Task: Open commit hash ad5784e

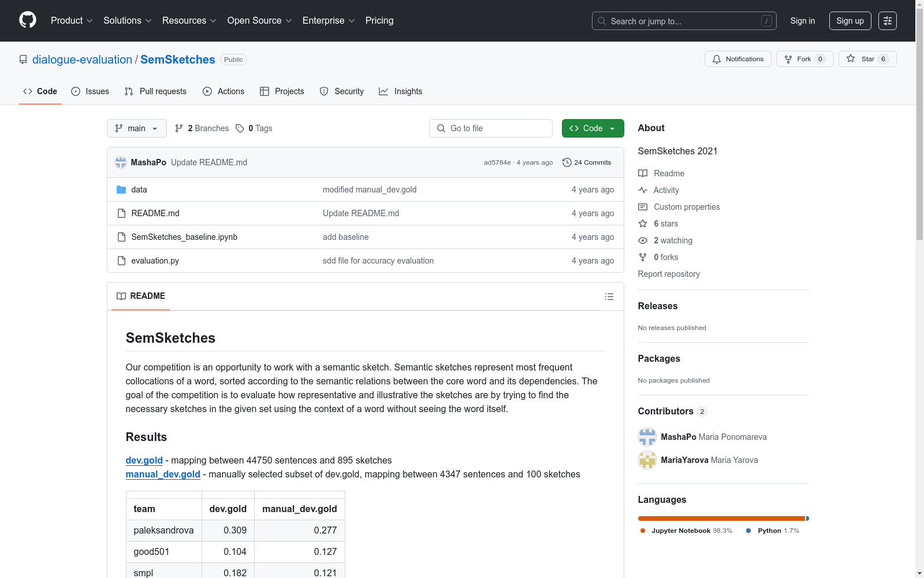Action: click(x=497, y=162)
